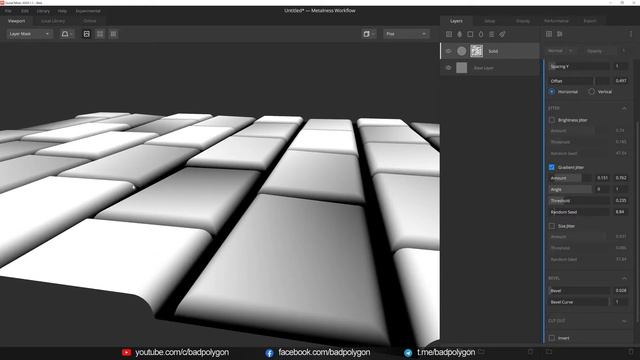Open the 3D model cube dropdown arrow
640x360 pixels.
click(373, 34)
